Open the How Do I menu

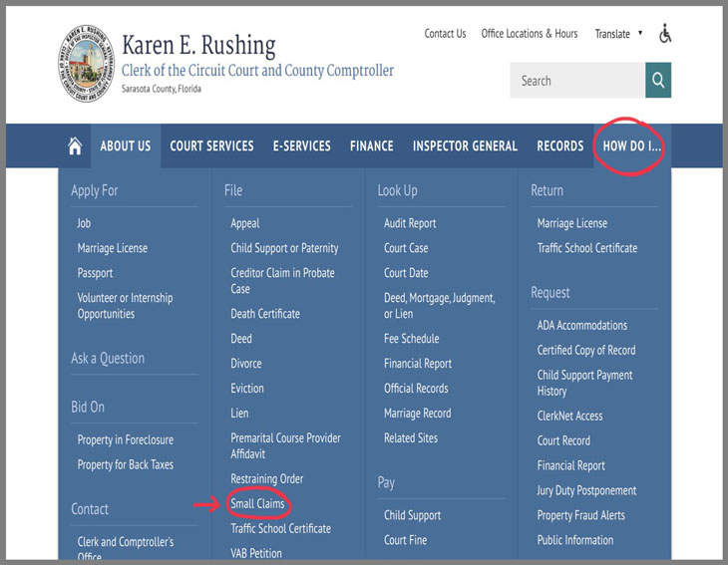(631, 145)
